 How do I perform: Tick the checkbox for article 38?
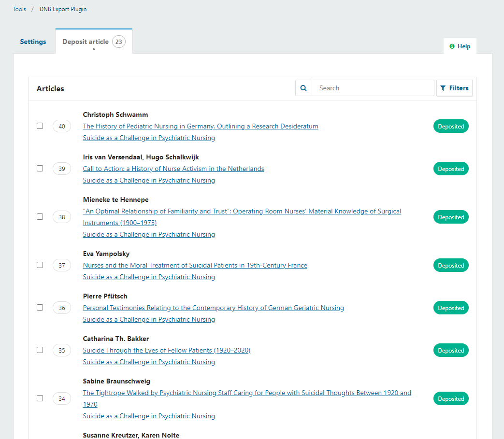(x=40, y=217)
